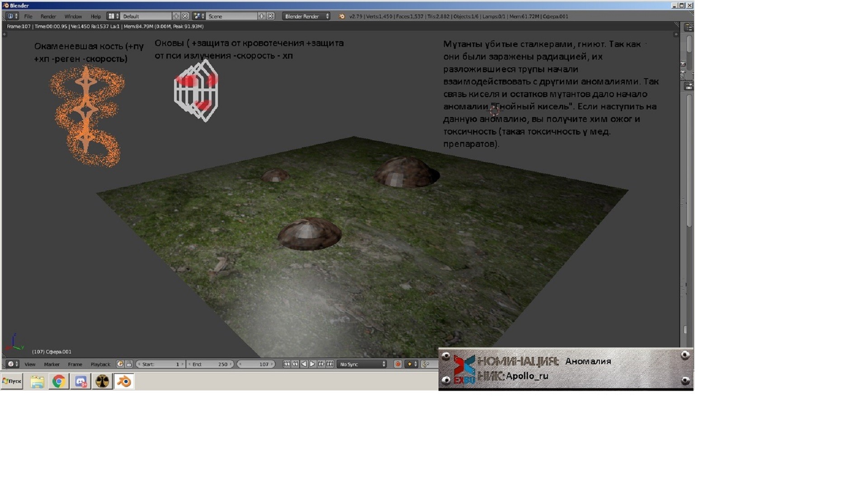The height and width of the screenshot is (488, 868).
Task: Open the Render menu
Action: [48, 16]
